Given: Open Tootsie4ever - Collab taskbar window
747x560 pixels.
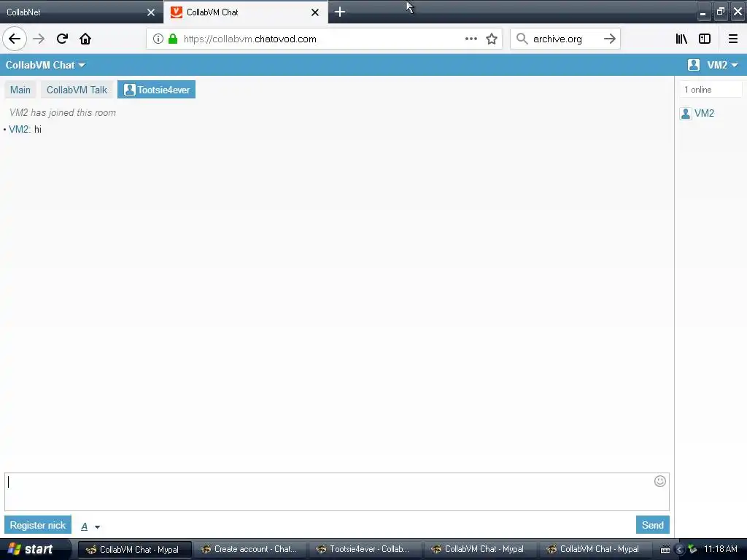Looking at the screenshot, I should coord(364,550).
